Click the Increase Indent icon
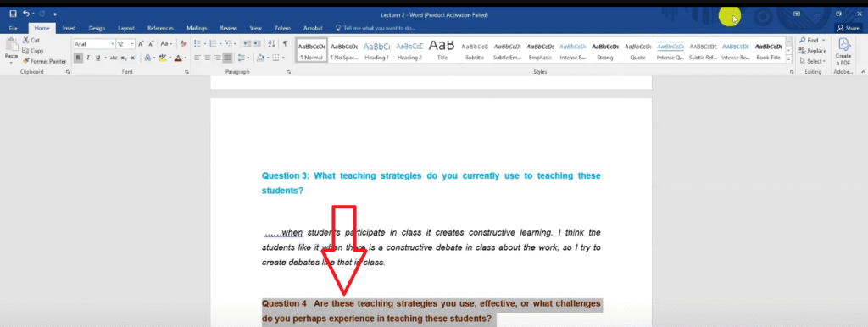This screenshot has height=327, width=868. (x=258, y=44)
